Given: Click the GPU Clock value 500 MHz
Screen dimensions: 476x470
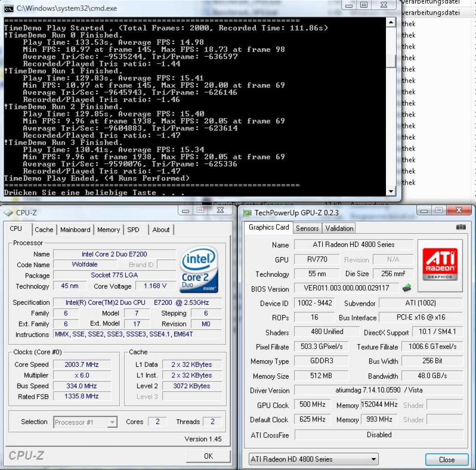Looking at the screenshot, I should tap(312, 404).
